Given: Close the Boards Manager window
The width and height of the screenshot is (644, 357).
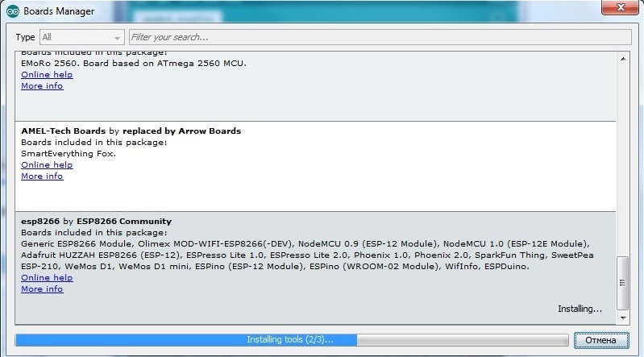Looking at the screenshot, I should 620,7.
